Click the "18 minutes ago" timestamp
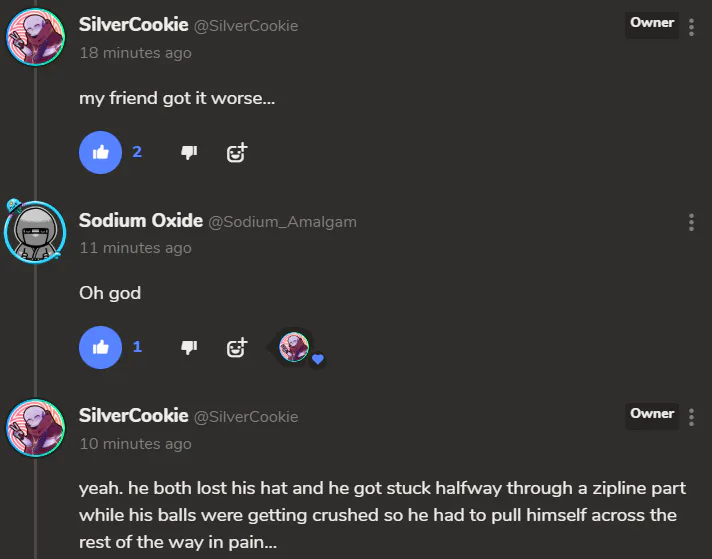This screenshot has height=559, width=712. (135, 53)
